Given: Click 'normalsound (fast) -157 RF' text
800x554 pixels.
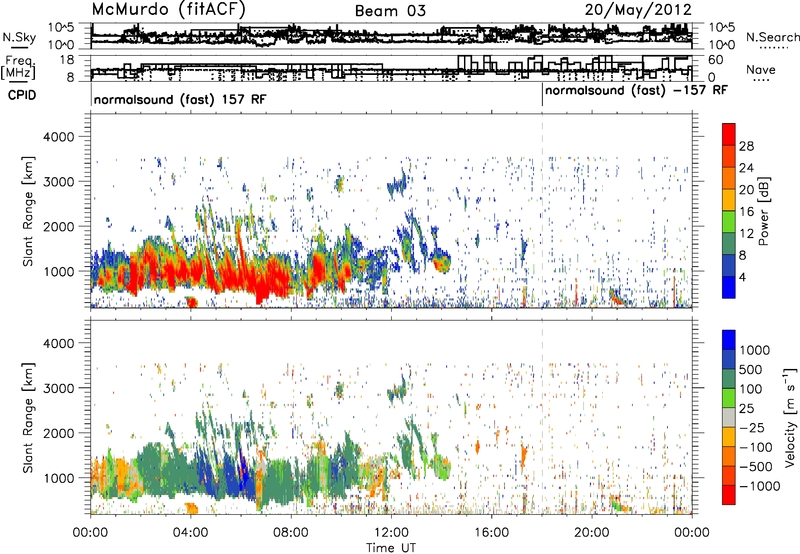Looking at the screenshot, I should coord(636,91).
